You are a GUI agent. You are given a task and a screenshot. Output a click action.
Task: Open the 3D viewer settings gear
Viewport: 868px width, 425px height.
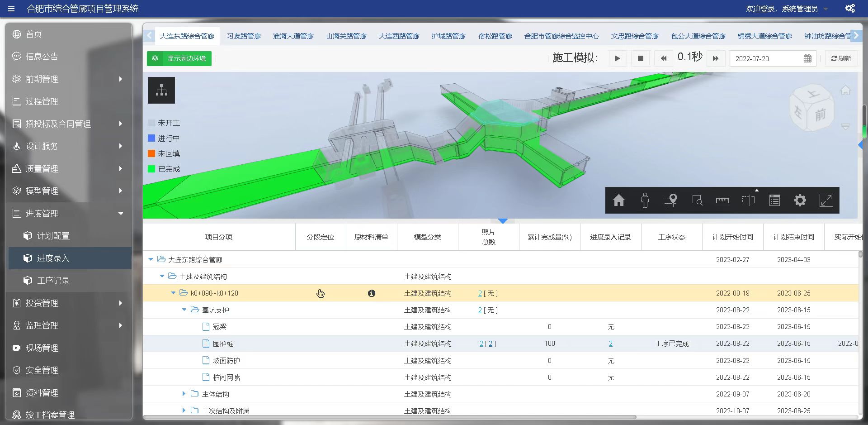point(800,200)
